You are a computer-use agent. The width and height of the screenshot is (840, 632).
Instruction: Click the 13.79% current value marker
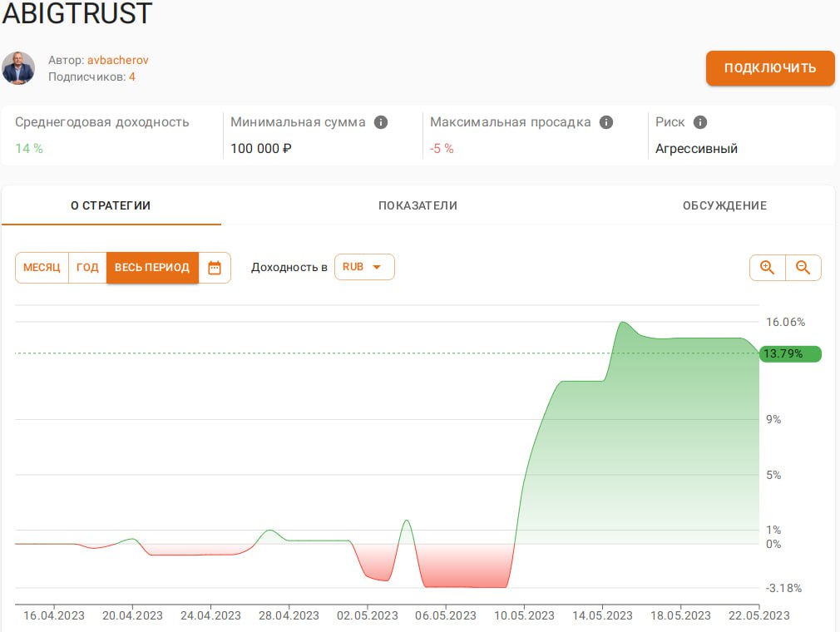pos(789,354)
